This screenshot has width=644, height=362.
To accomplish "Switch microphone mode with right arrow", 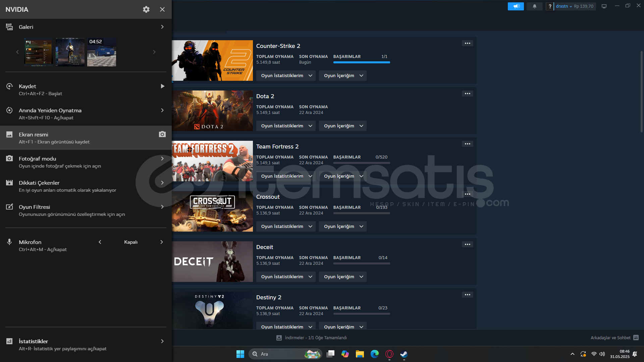I will point(162,242).
